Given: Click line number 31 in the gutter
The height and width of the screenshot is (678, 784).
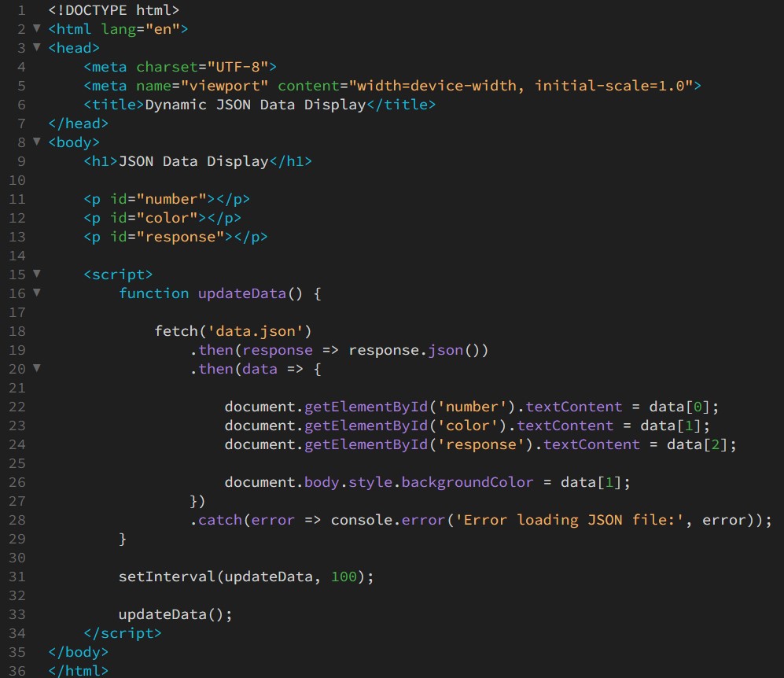Looking at the screenshot, I should 17,577.
